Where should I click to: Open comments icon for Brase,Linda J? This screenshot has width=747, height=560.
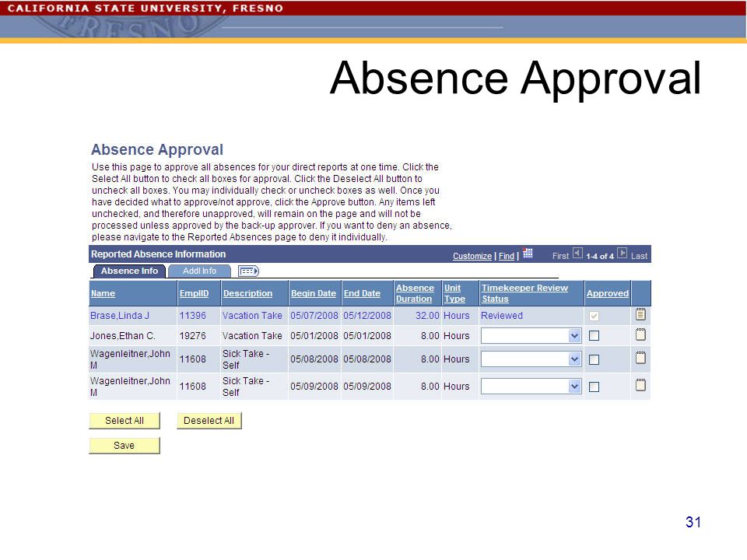click(x=640, y=314)
